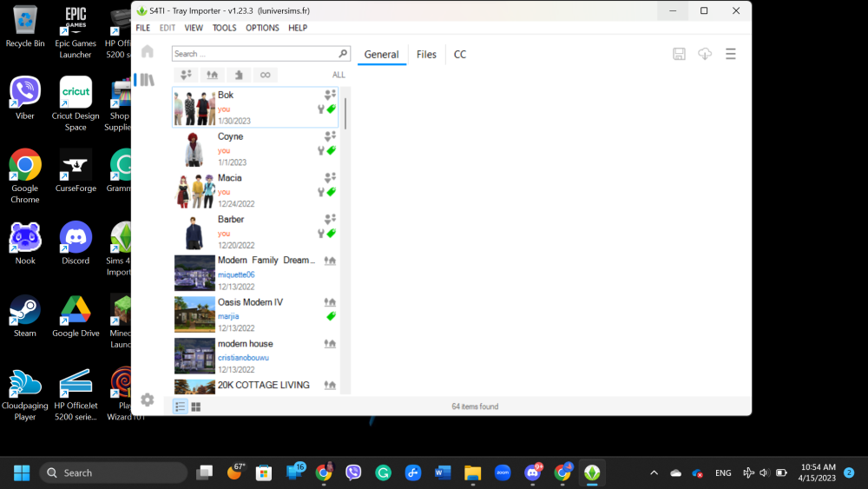Filter list by households icon
Image resolution: width=868 pixels, height=489 pixels.
[186, 75]
